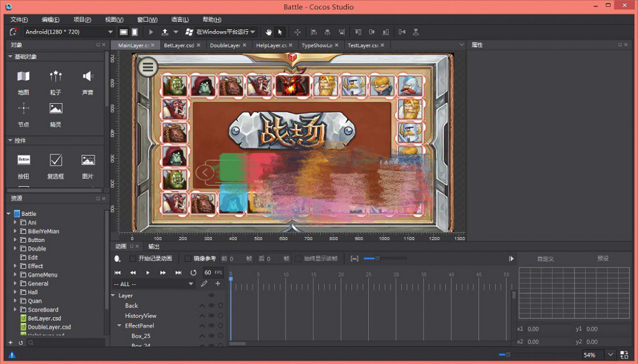Choose the 声音 sound object icon

click(88, 77)
